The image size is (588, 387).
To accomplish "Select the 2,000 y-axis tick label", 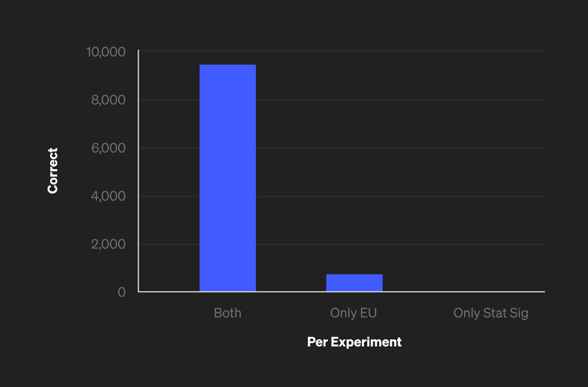I will pos(108,244).
